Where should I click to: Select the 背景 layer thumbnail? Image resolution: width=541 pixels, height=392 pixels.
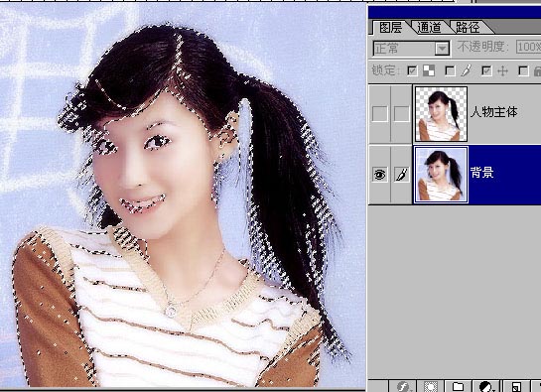point(441,175)
